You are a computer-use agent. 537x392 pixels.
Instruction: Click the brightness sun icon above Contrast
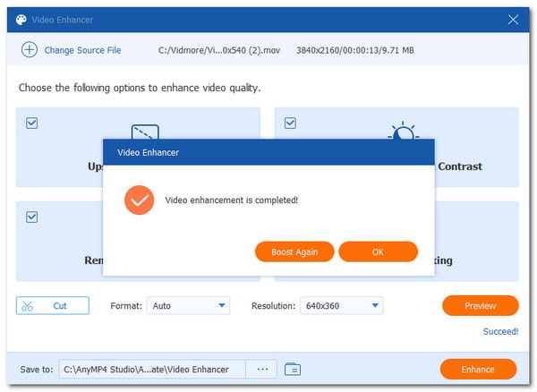pos(404,131)
